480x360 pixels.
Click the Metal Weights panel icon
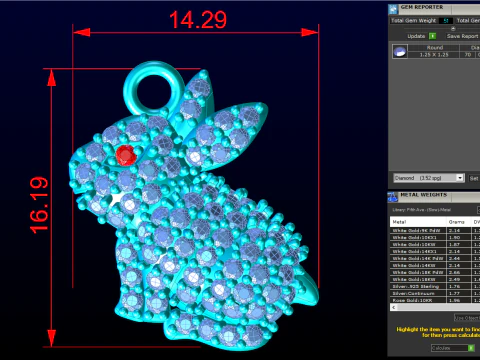click(x=393, y=197)
